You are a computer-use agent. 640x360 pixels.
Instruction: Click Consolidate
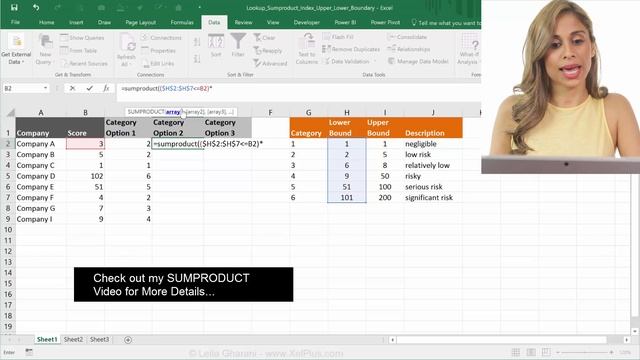pyautogui.click(x=407, y=37)
